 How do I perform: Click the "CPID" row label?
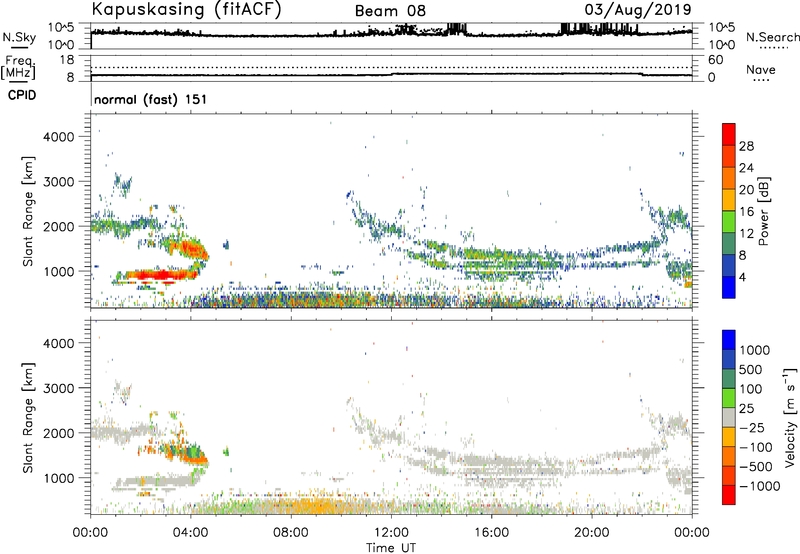22,95
